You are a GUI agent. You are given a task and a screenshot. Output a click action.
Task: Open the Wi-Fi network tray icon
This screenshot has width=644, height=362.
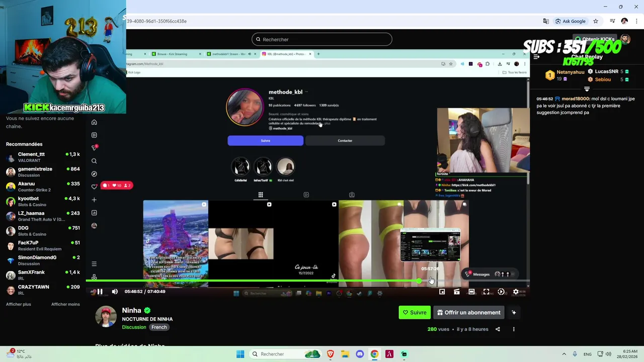tap(600, 354)
